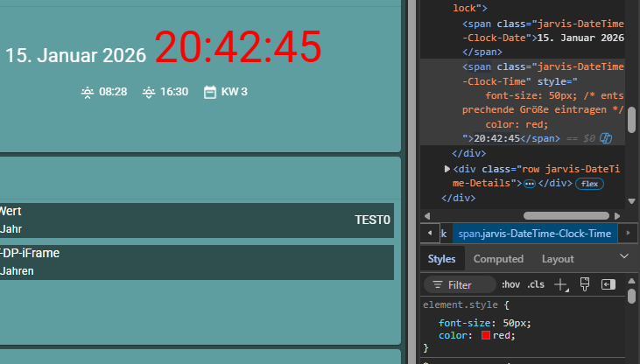This screenshot has height=364, width=640.
Task: Click the sunrise time 08:28
Action: (x=113, y=92)
